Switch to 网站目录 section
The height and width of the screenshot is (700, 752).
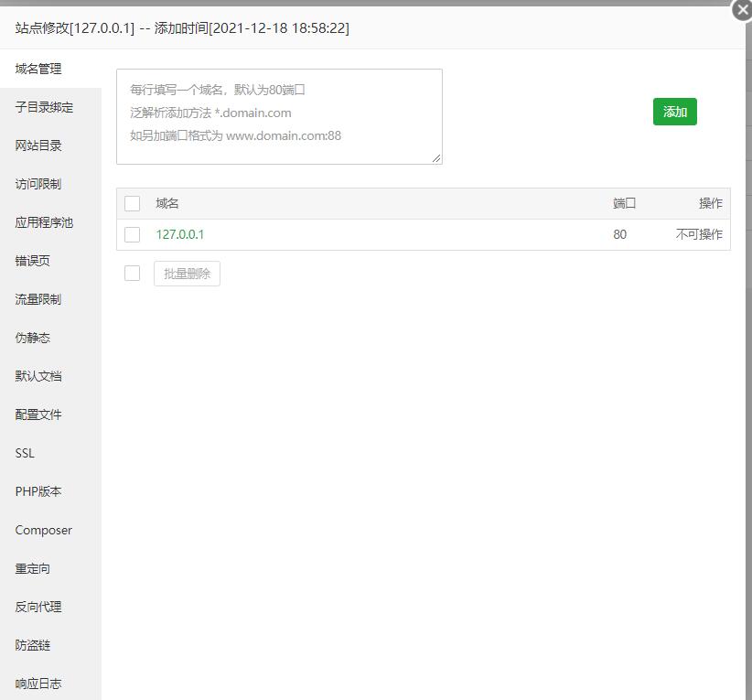pyautogui.click(x=38, y=145)
